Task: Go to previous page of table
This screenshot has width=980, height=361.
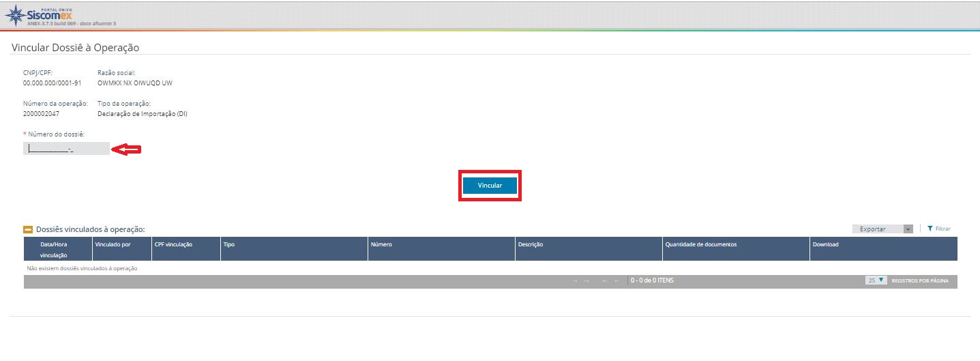Action: [586, 280]
